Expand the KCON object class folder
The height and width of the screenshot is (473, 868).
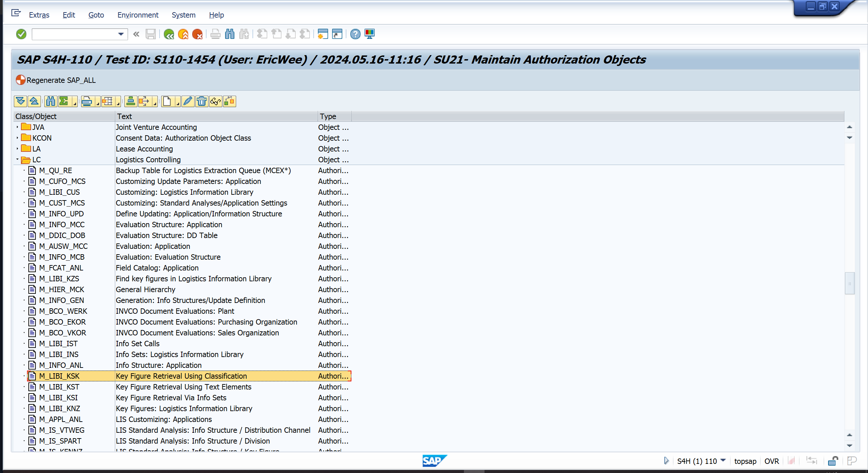click(17, 138)
